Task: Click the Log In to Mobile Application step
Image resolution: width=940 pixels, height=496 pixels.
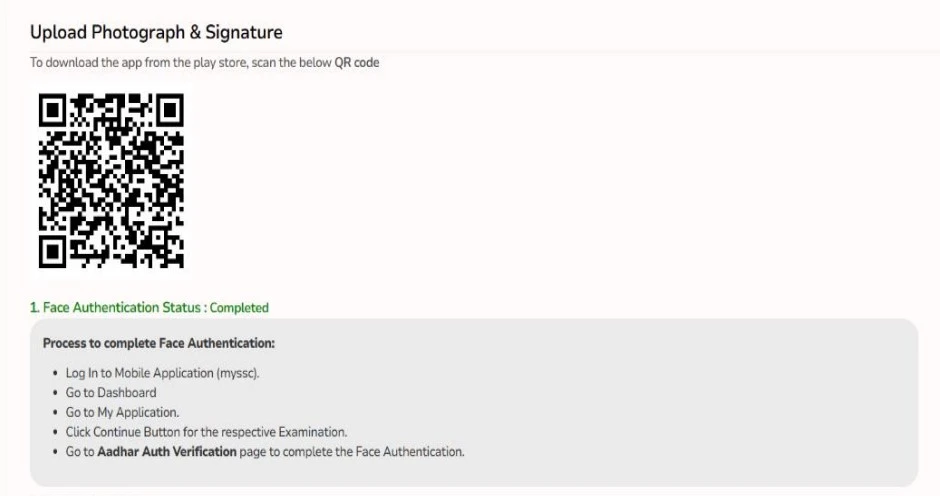Action: click(162, 373)
